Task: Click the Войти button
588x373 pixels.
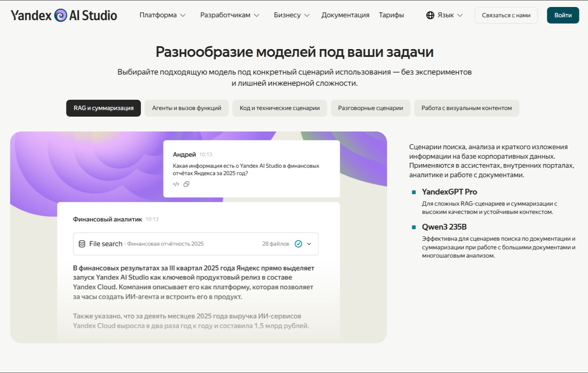Action: coord(563,15)
